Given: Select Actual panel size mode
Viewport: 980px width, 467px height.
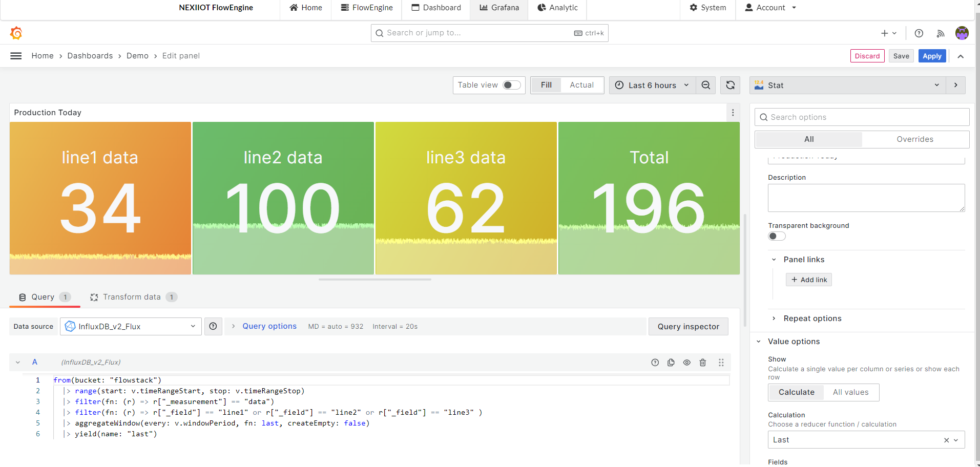Looking at the screenshot, I should pos(582,85).
